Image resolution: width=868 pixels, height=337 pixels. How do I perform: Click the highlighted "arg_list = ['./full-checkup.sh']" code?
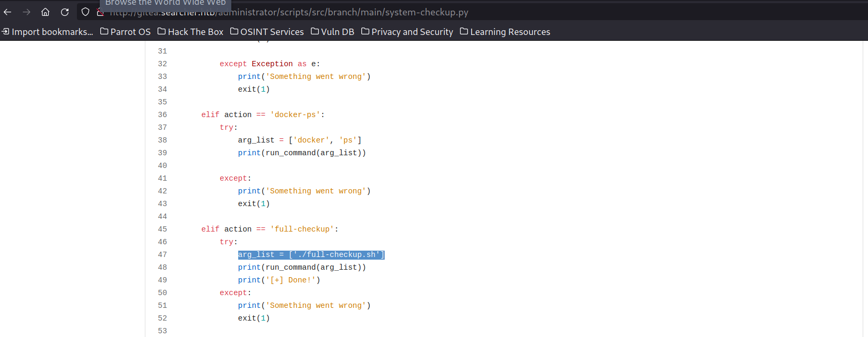point(311,254)
